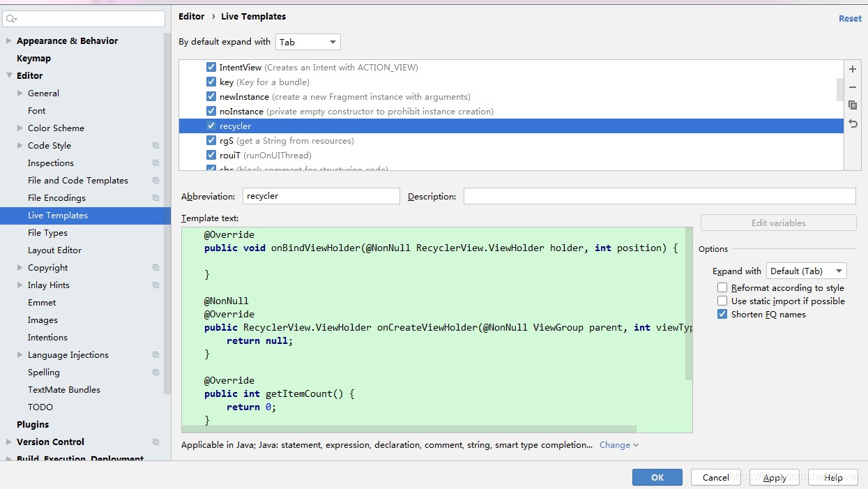Click the search magnifier icon in settings

coord(11,19)
